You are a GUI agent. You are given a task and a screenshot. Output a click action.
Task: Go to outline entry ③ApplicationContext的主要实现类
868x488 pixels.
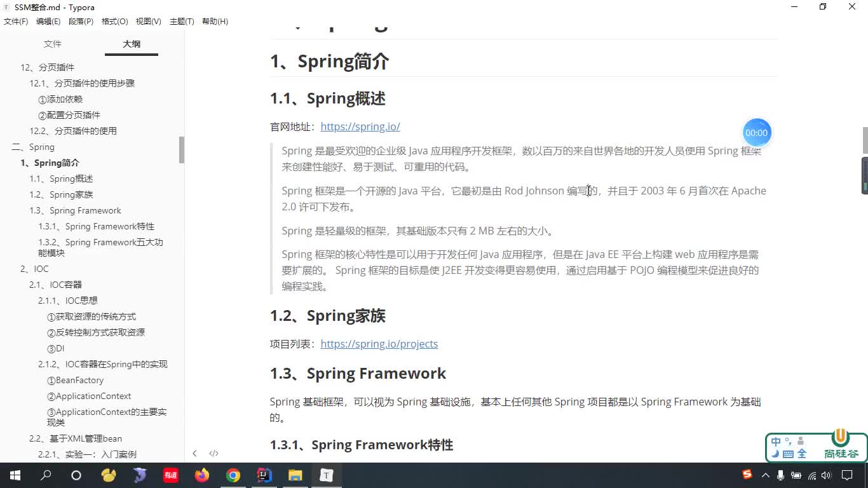[x=107, y=417]
